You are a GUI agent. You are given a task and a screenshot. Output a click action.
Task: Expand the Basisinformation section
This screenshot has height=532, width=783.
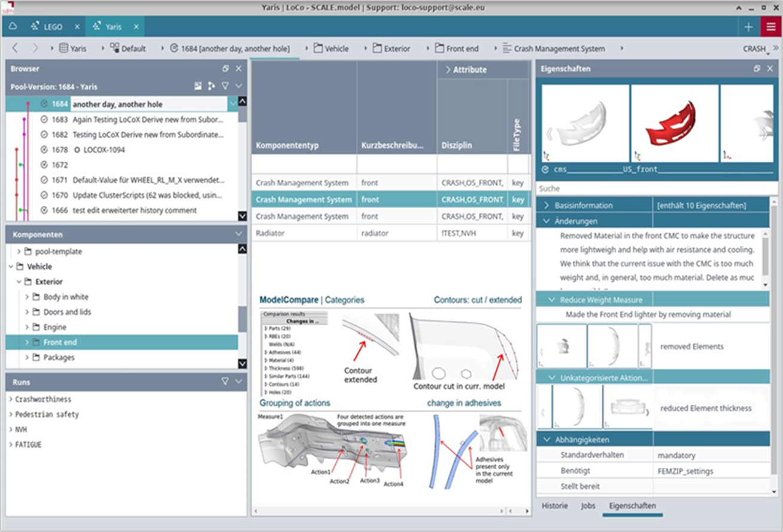(x=547, y=205)
